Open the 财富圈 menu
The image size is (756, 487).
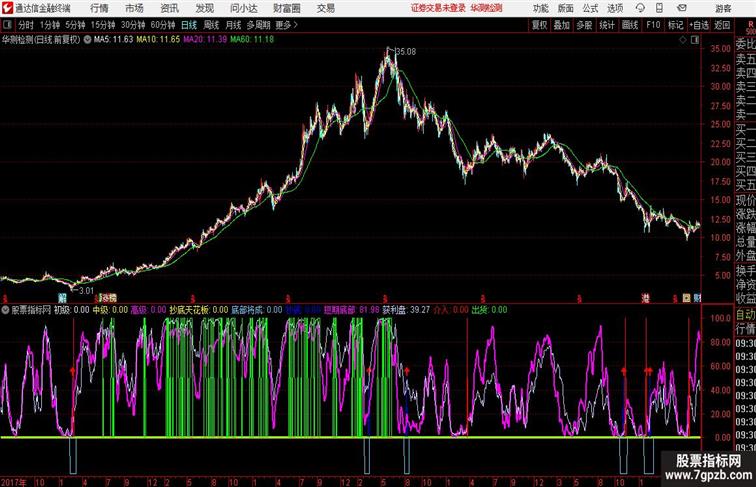pyautogui.click(x=286, y=8)
